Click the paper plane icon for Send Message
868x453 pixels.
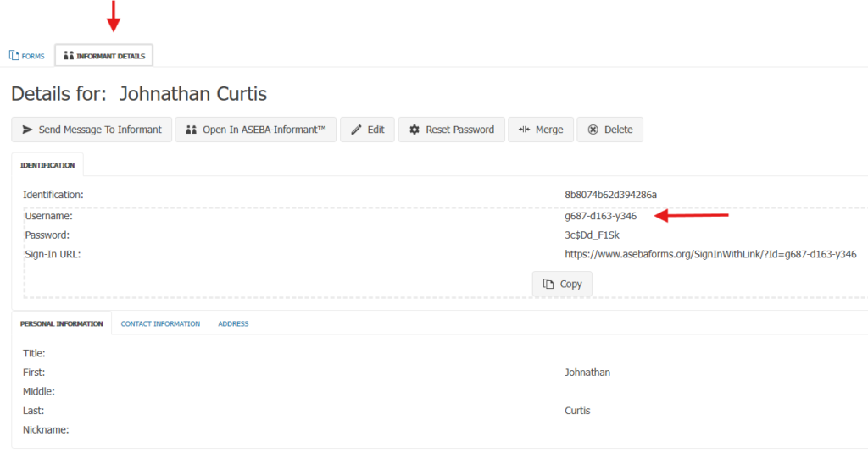point(27,130)
